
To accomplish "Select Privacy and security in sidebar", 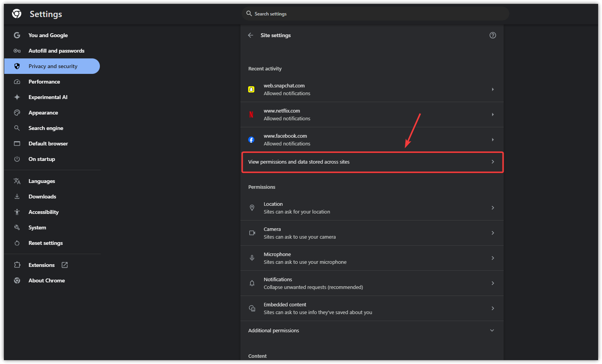I will [x=53, y=66].
